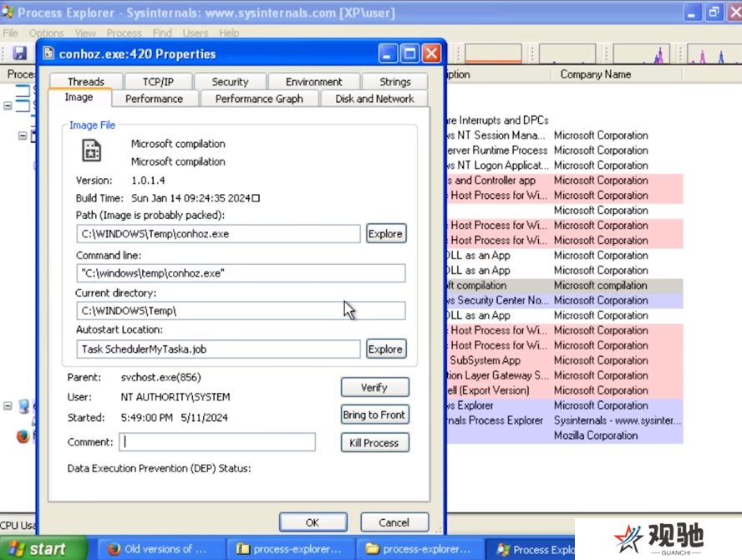Switch to the Performance tab

tap(155, 99)
